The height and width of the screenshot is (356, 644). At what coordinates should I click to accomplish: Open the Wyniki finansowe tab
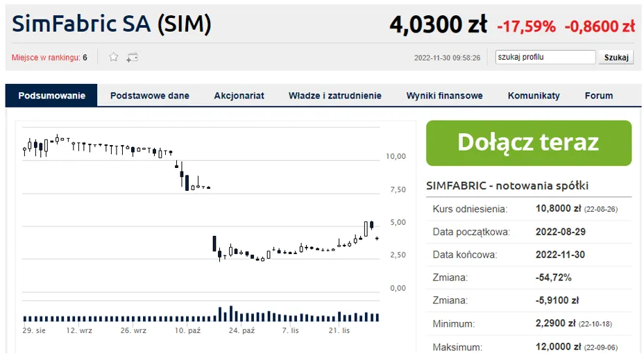(444, 96)
